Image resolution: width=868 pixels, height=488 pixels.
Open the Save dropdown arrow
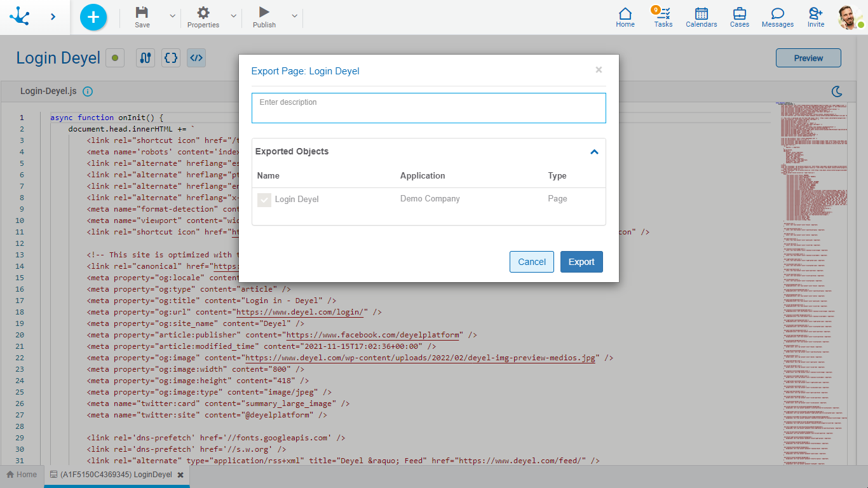[x=172, y=16]
